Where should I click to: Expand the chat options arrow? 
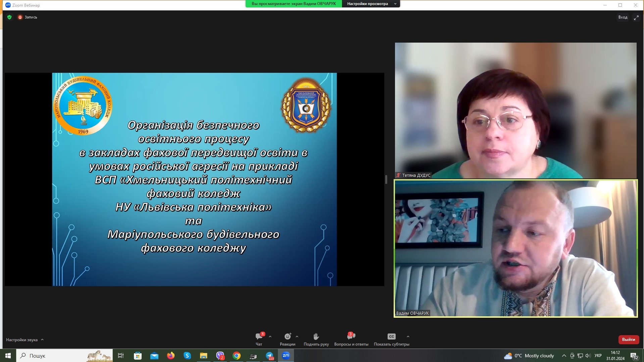pyautogui.click(x=270, y=337)
